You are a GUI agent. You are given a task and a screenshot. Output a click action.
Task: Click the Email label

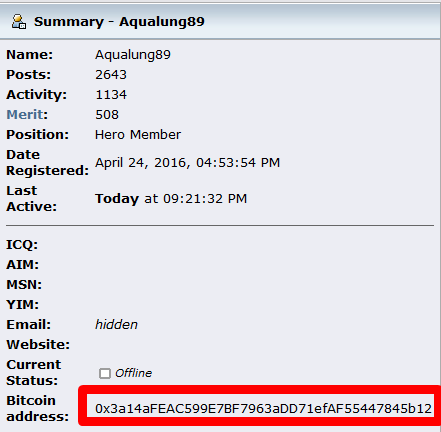coord(29,324)
